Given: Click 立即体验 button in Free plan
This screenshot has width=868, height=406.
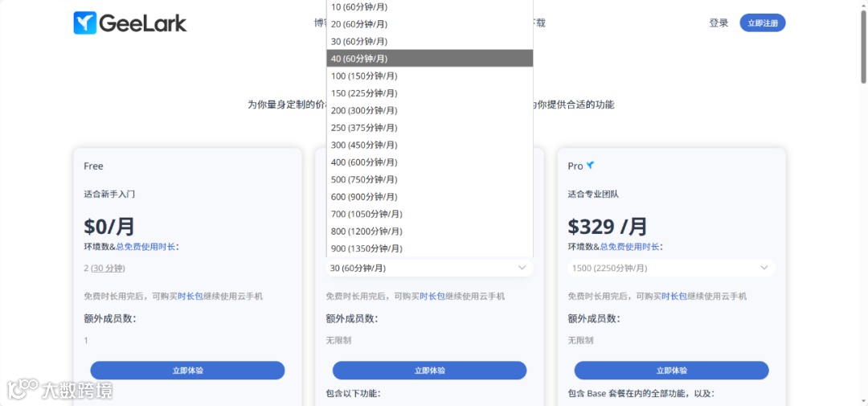Looking at the screenshot, I should point(187,371).
